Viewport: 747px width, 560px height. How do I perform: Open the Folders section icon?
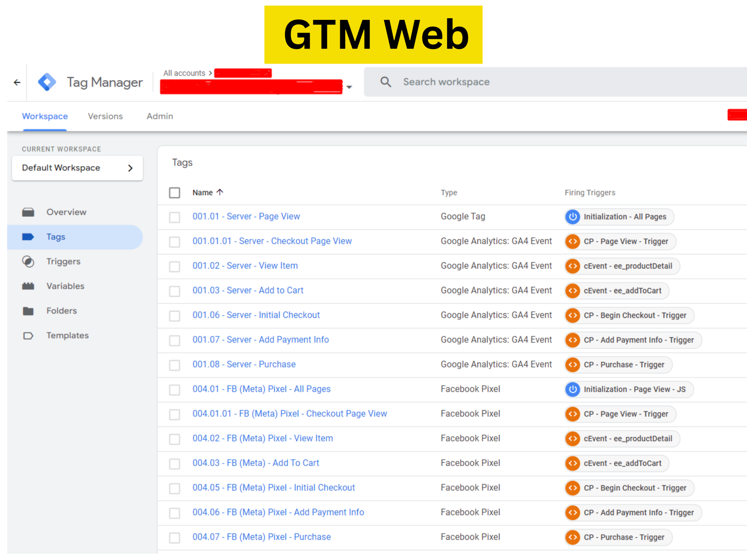click(x=28, y=311)
